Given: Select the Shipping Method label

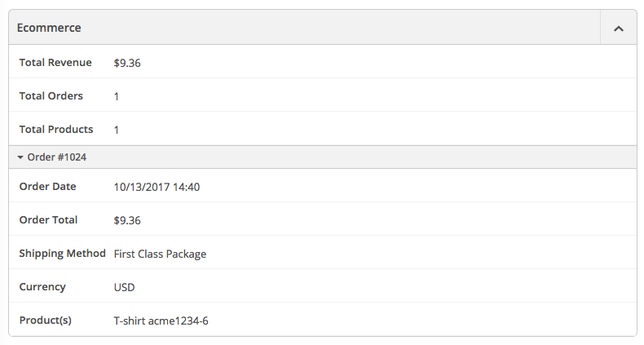Looking at the screenshot, I should pos(62,254).
